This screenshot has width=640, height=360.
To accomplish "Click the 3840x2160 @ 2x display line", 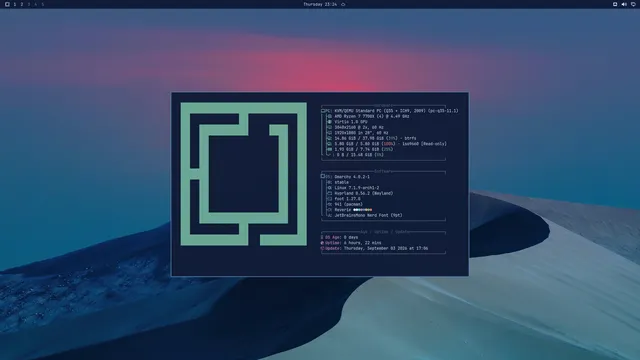I will tap(359, 127).
